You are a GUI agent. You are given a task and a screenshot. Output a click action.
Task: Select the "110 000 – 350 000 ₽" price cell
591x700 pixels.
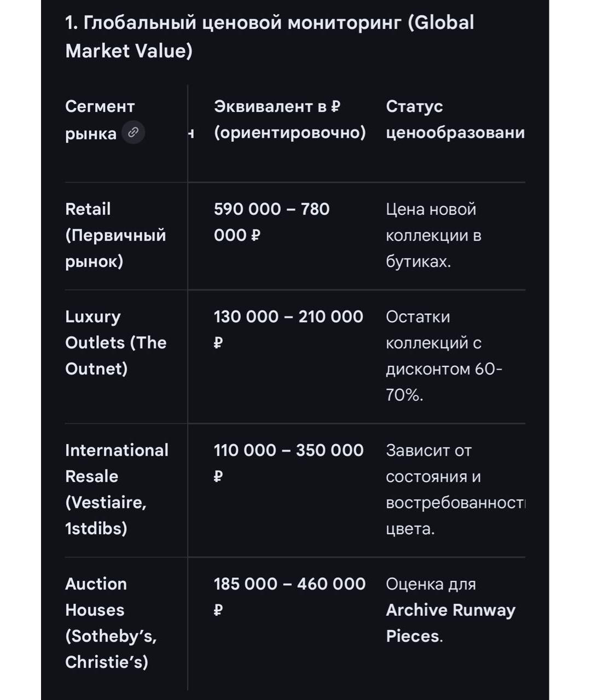click(x=288, y=463)
